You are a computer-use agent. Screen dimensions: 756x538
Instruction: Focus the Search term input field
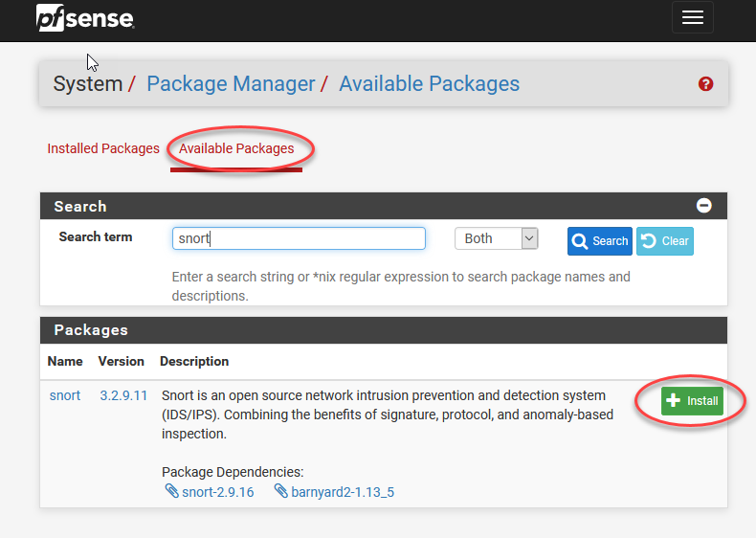pyautogui.click(x=299, y=238)
